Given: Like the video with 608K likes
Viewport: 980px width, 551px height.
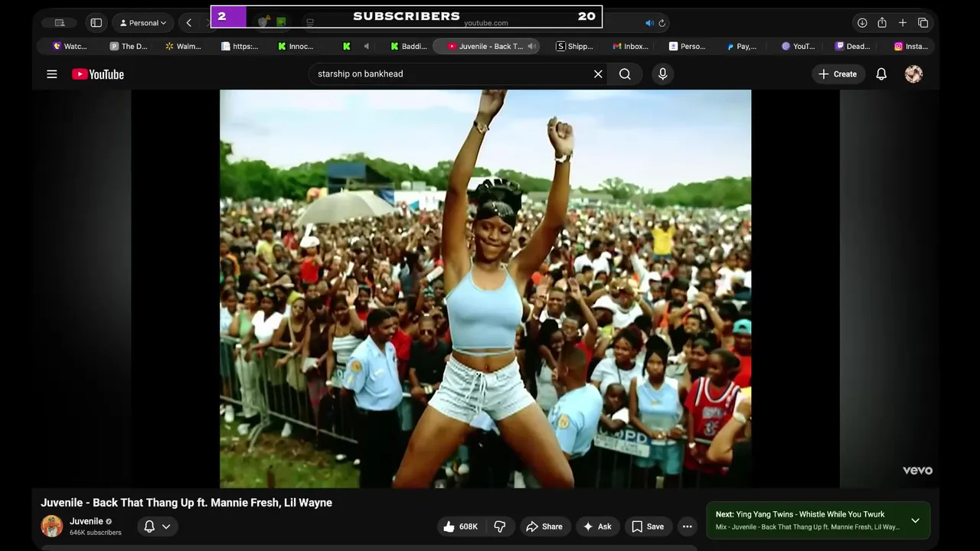Looking at the screenshot, I should tap(459, 527).
